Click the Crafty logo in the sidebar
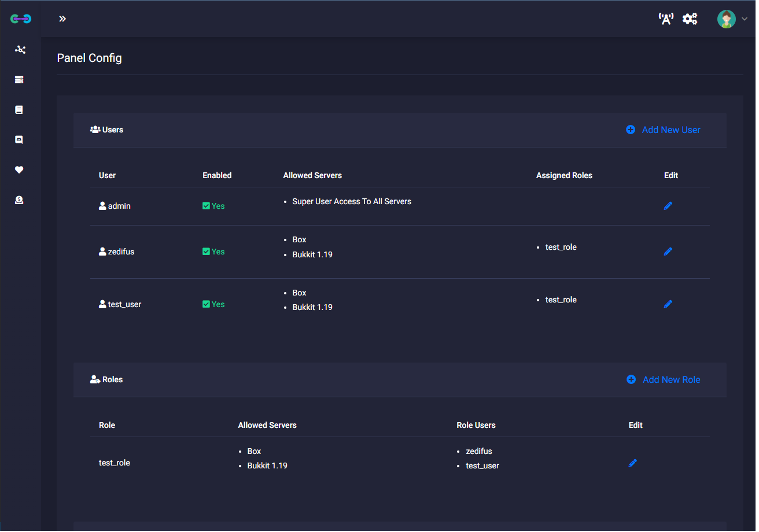Viewport: 759px width, 532px height. (21, 19)
